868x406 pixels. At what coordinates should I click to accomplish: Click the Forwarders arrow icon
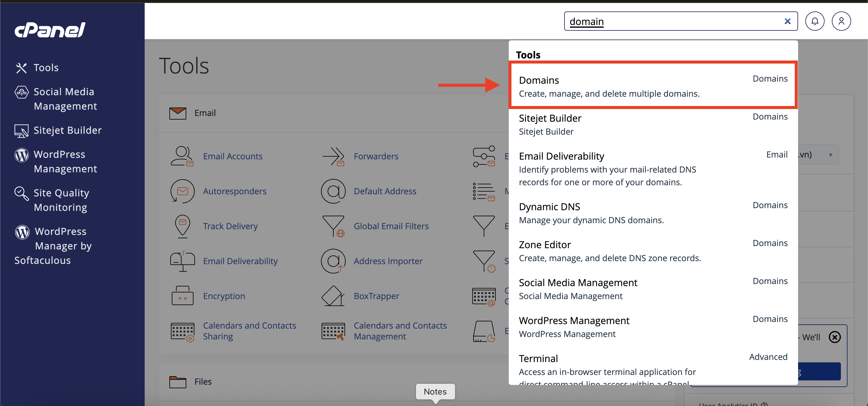(x=333, y=156)
